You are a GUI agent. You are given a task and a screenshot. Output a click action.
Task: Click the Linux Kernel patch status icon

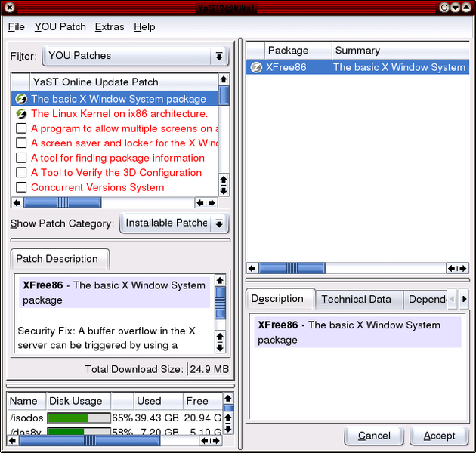pos(21,114)
